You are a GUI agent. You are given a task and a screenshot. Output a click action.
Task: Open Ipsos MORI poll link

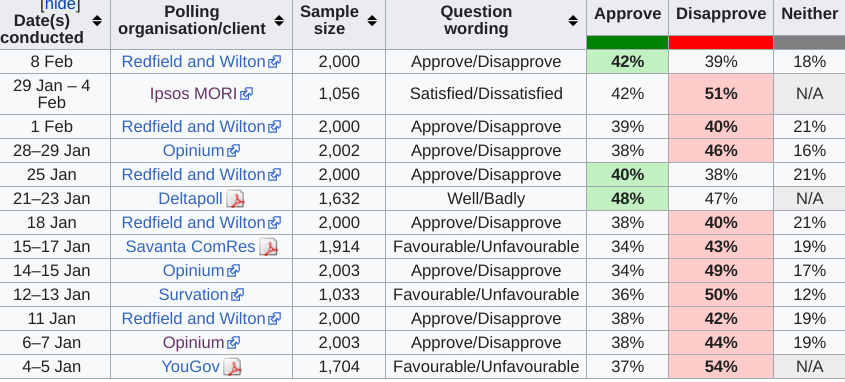193,94
